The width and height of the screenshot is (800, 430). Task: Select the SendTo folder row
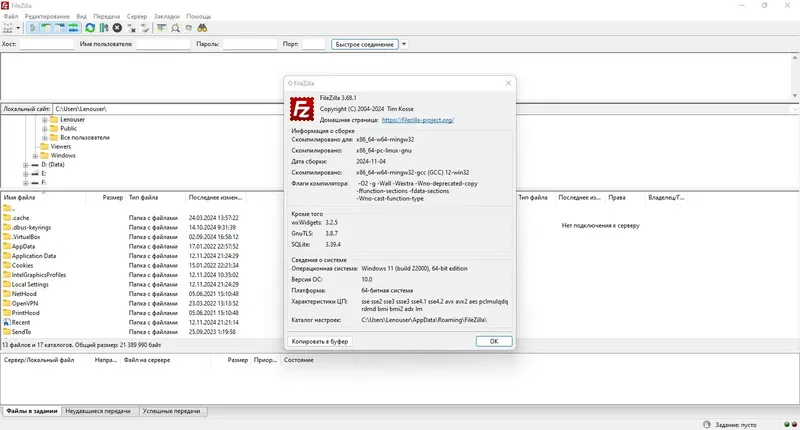pyautogui.click(x=142, y=332)
